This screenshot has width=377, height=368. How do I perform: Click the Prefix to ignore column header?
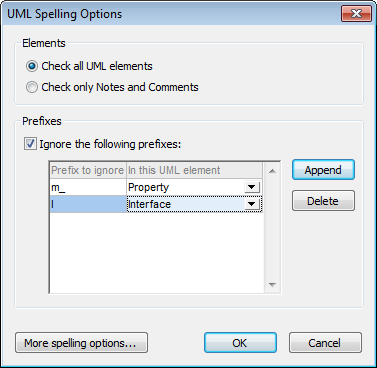[88, 170]
